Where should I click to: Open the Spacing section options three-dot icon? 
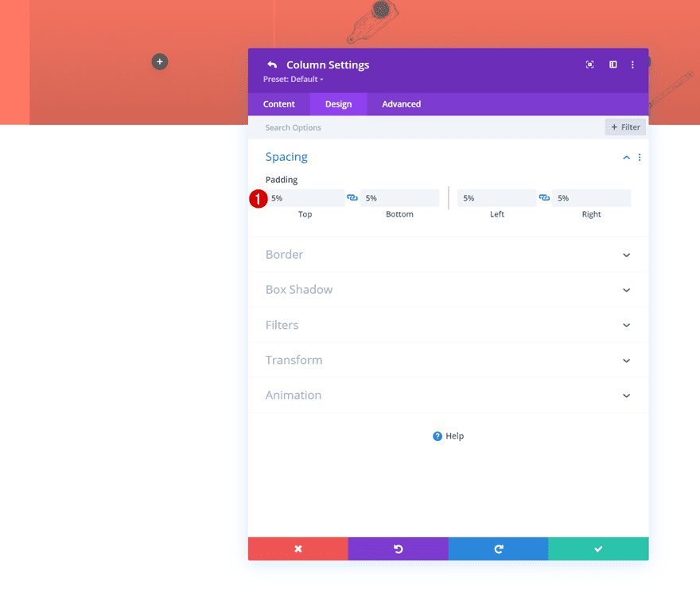pyautogui.click(x=640, y=157)
